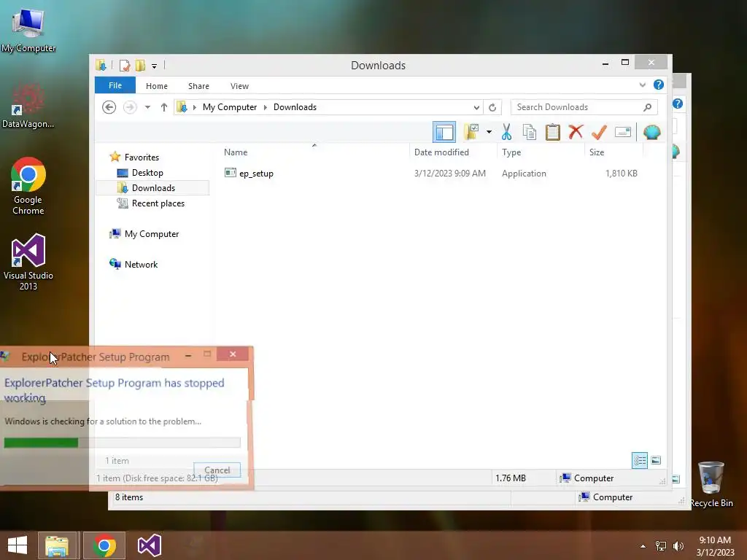747x560 pixels.
Task: Go back with the Back arrow
Action: [109, 107]
